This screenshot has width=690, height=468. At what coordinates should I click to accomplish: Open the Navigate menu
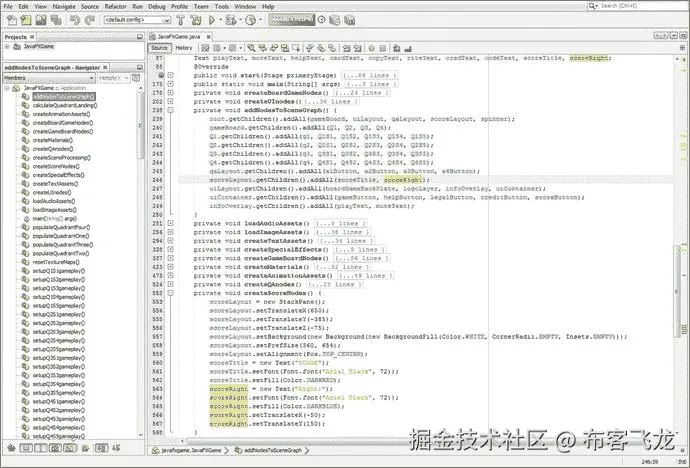coord(64,7)
